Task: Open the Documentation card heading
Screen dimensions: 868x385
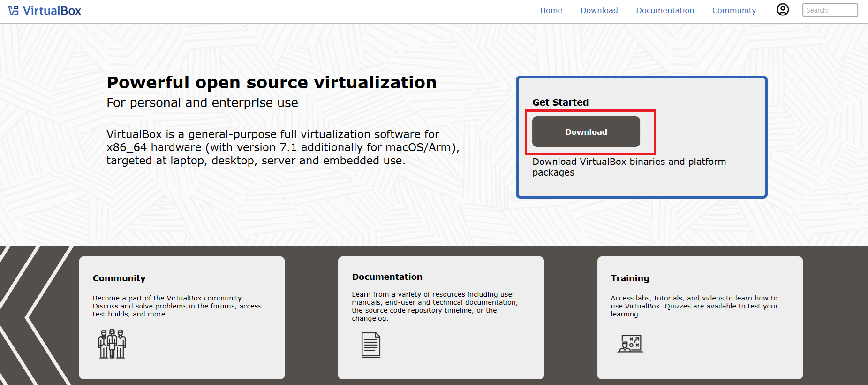Action: (x=387, y=277)
